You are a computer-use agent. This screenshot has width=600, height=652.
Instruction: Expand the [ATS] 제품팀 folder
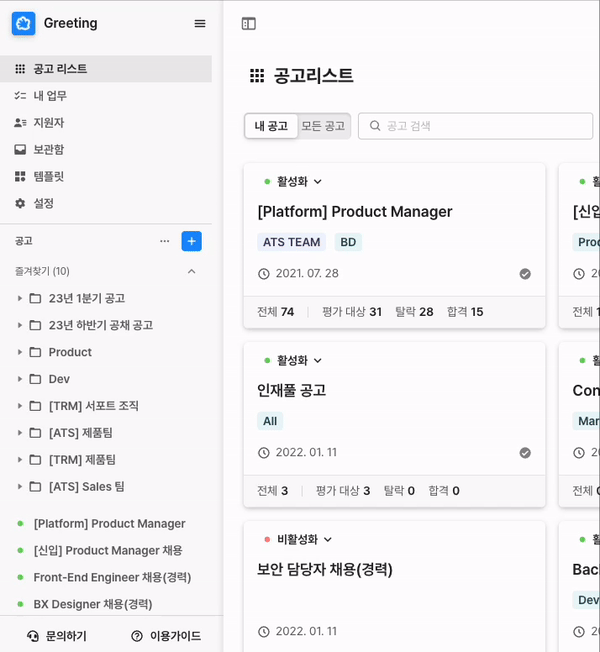click(20, 433)
